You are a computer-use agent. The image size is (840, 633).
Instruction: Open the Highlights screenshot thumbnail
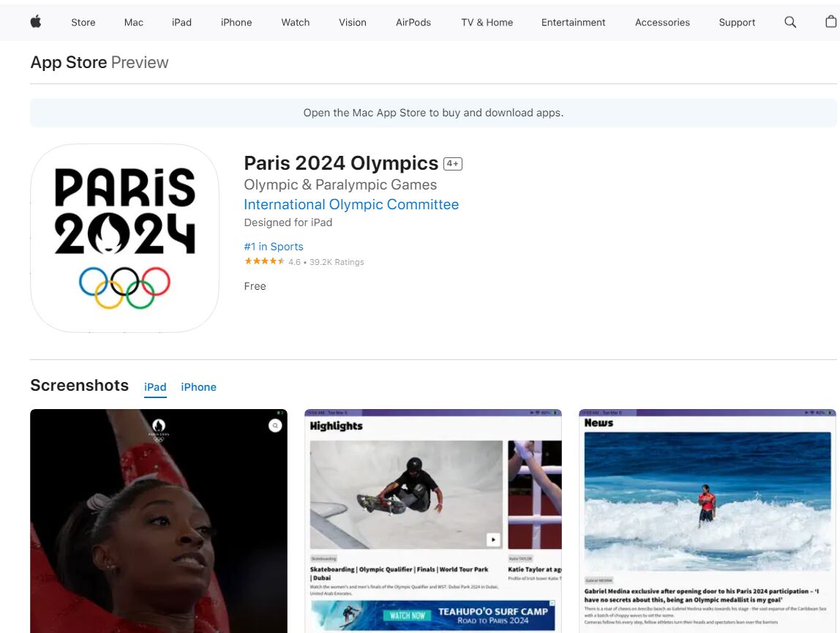[x=433, y=521]
